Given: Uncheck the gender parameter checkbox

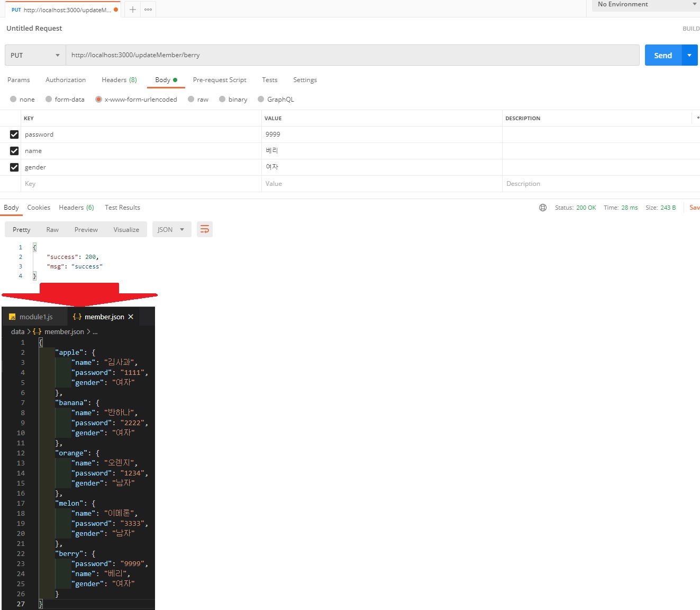Looking at the screenshot, I should (x=14, y=167).
